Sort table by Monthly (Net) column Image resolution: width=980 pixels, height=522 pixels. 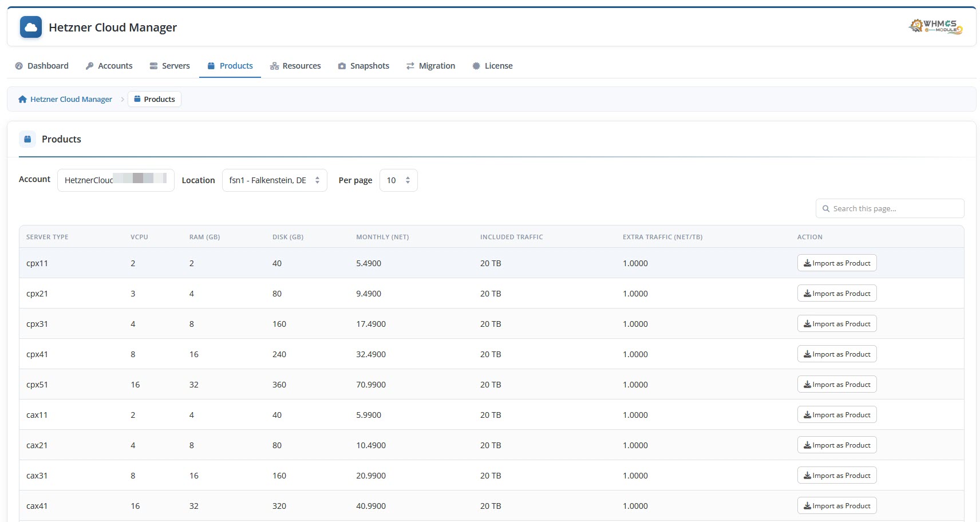tap(382, 237)
